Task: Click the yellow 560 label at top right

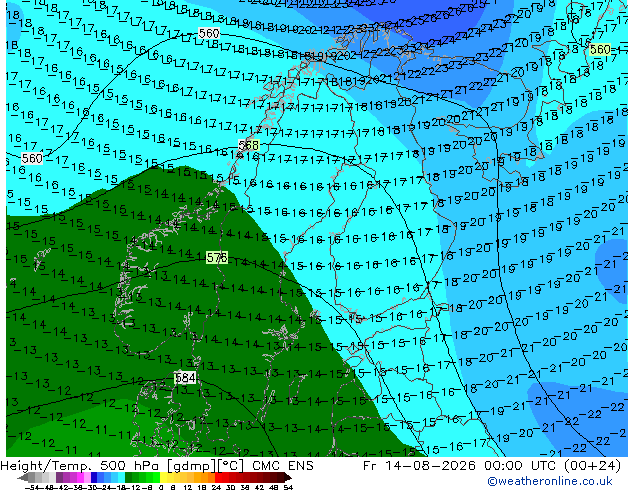Action: (x=600, y=50)
